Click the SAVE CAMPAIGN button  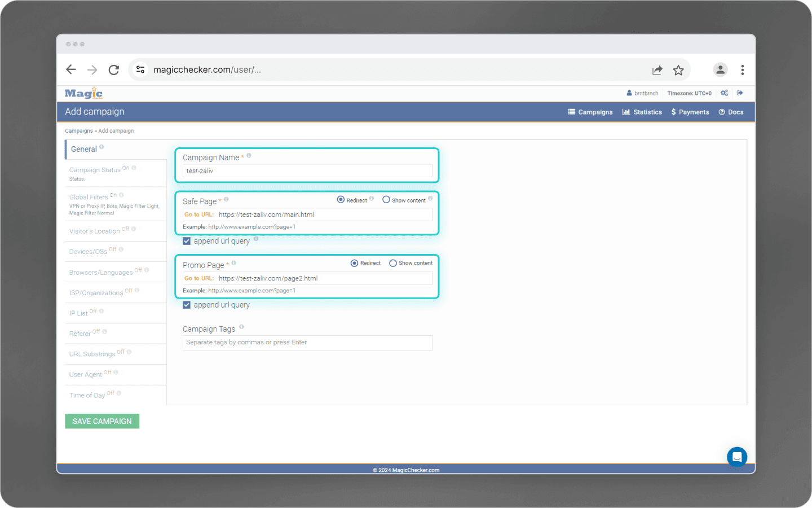click(102, 421)
